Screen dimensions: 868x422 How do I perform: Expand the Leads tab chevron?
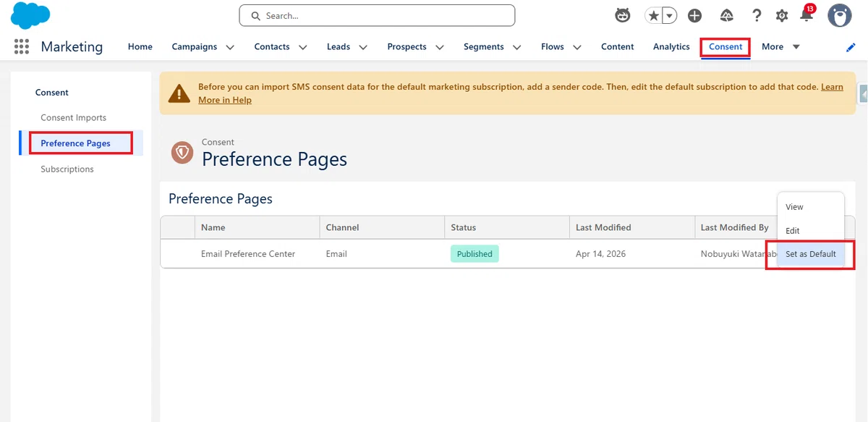(x=363, y=47)
